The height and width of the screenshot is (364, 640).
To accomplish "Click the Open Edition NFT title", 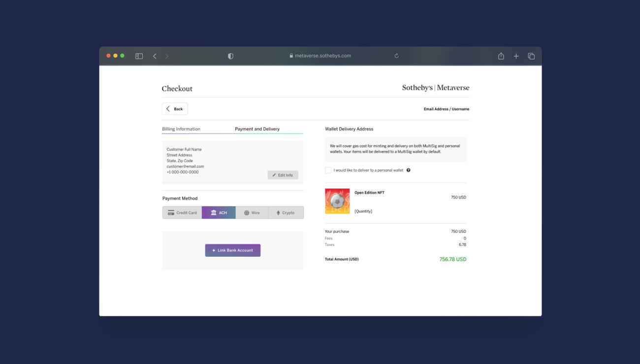I will tap(369, 193).
